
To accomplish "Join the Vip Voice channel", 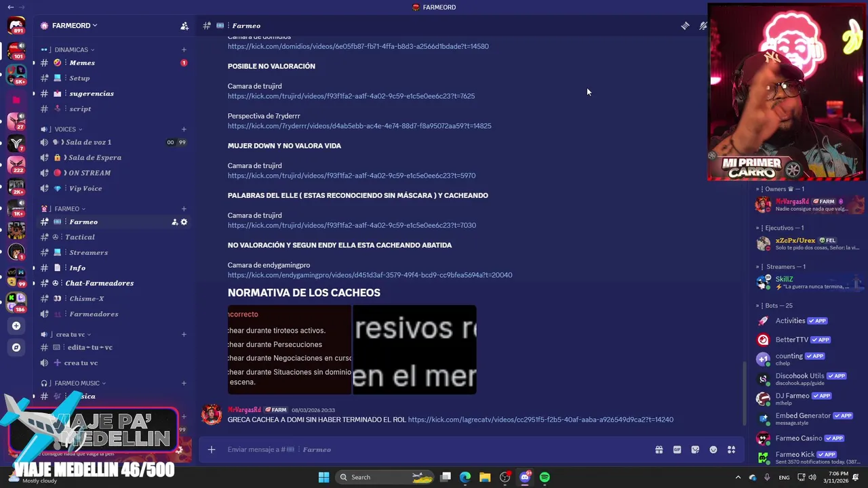I will [x=114, y=188].
